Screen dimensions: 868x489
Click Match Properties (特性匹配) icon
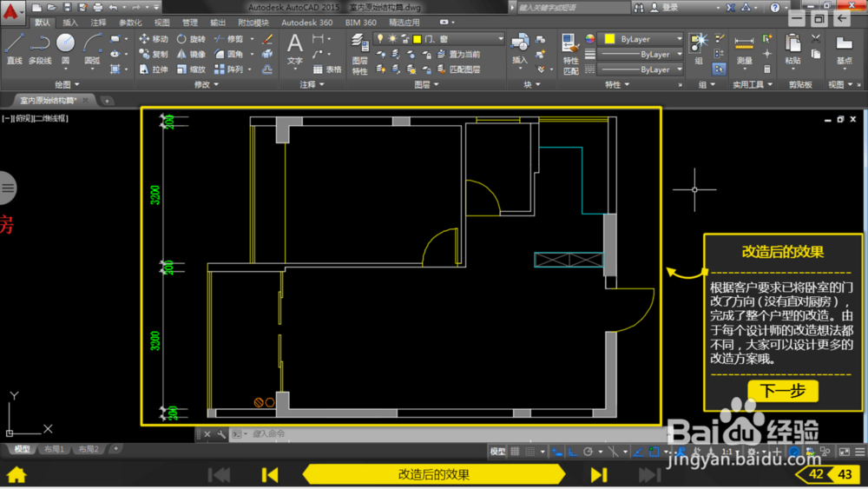point(570,54)
